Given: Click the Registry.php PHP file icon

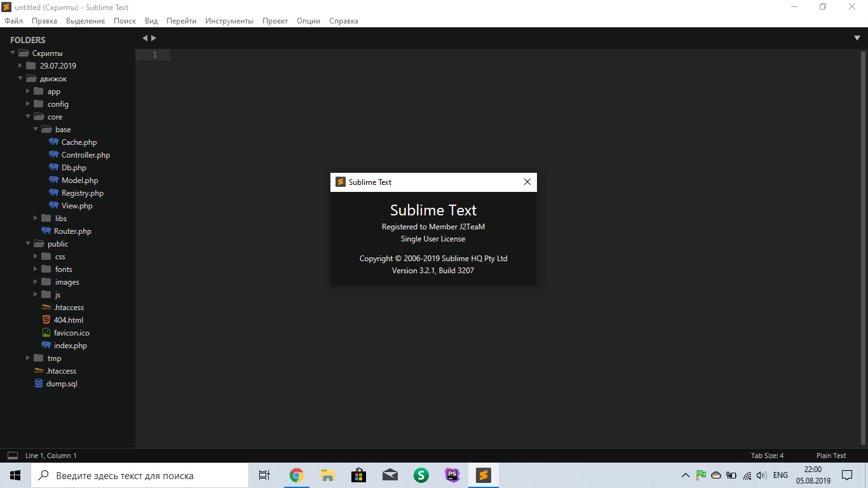Looking at the screenshot, I should 54,193.
